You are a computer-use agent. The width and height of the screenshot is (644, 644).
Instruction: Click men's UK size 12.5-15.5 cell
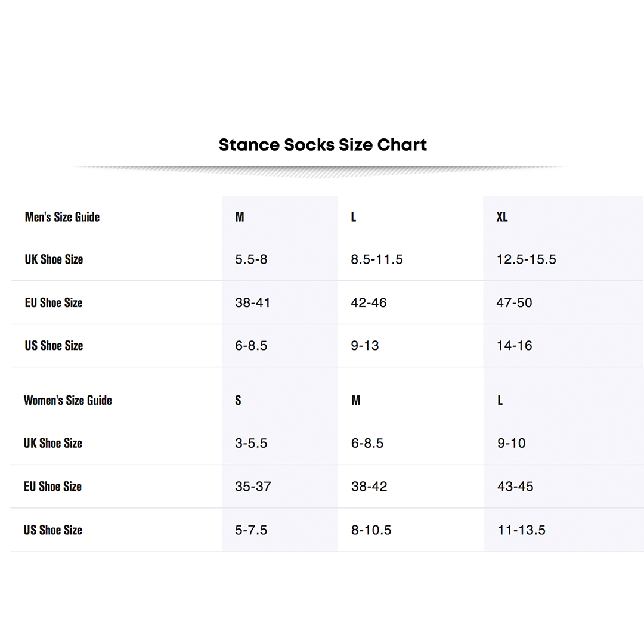pos(526,259)
